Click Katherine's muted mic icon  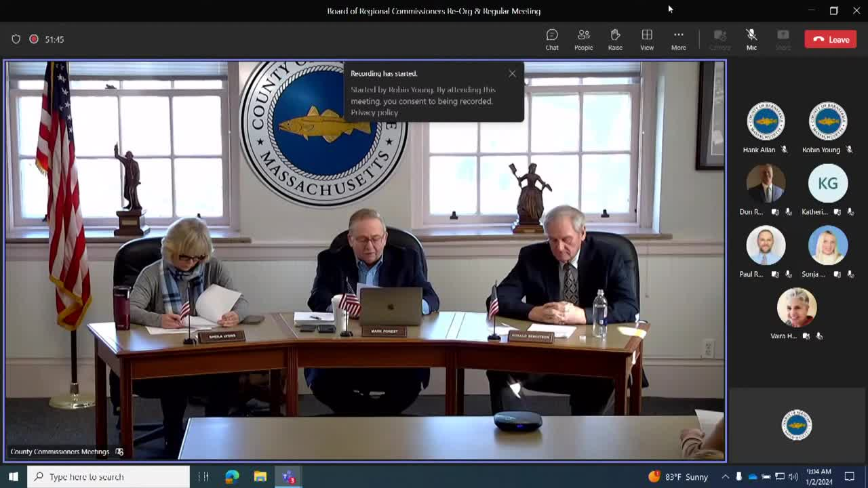pos(850,212)
